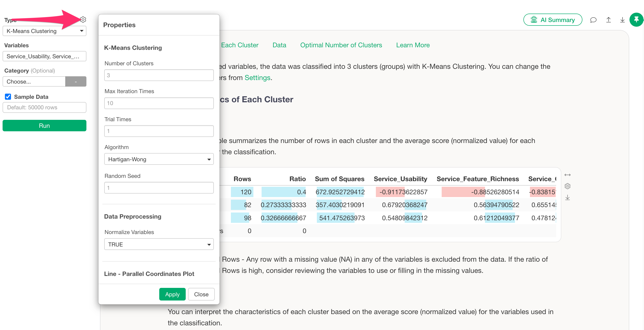Click the Number of Clusters field
644x330 pixels.
pos(159,75)
